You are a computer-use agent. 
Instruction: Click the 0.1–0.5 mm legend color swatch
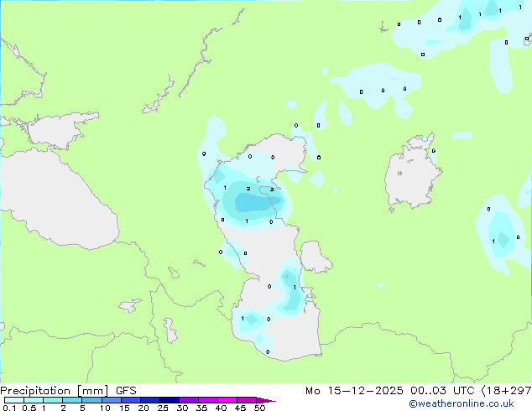(x=14, y=400)
